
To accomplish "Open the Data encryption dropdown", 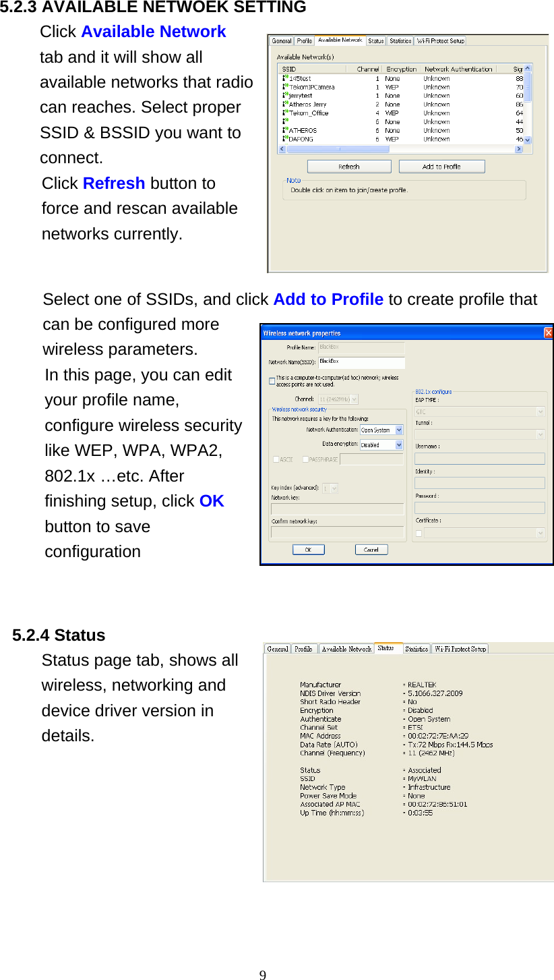I will pos(398,444).
